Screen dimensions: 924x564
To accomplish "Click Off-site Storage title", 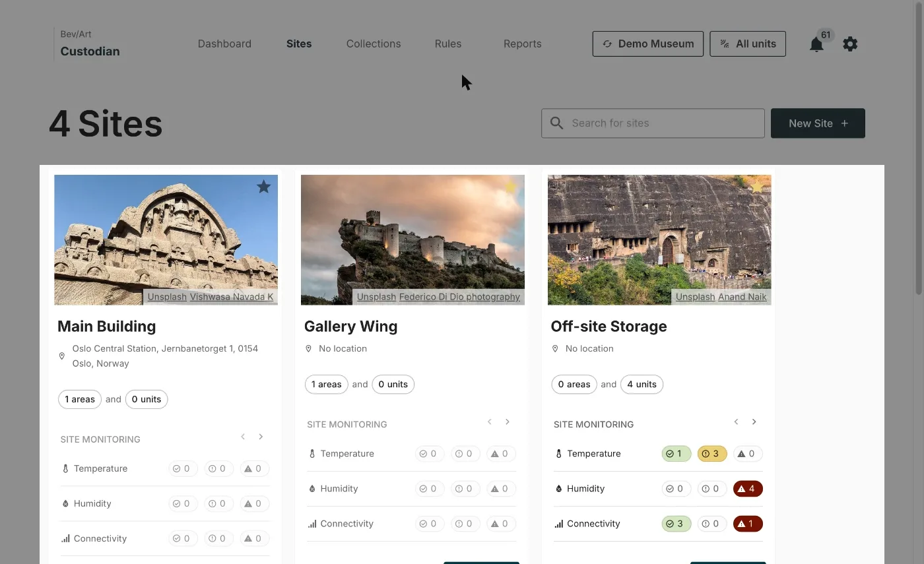I will pos(609,327).
